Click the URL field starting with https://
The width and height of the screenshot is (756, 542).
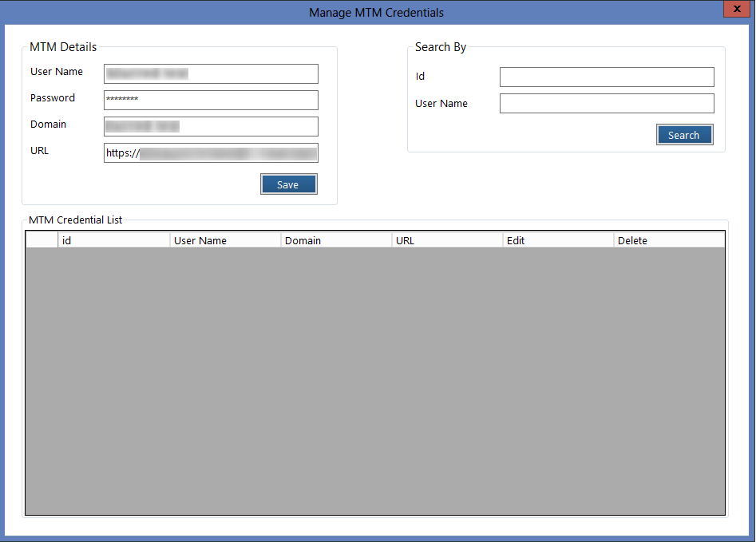[x=211, y=152]
